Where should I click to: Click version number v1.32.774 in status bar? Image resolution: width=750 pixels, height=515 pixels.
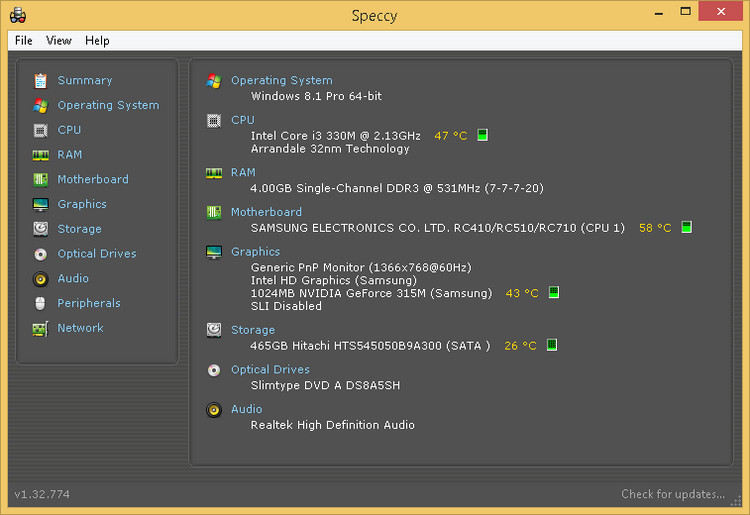click(42, 494)
